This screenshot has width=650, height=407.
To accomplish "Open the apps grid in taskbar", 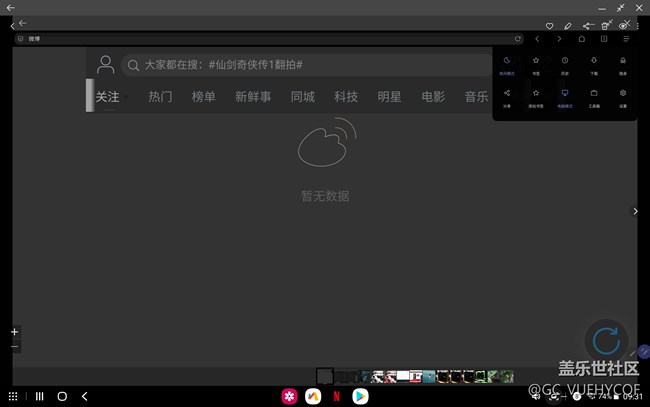I will tap(13, 397).
